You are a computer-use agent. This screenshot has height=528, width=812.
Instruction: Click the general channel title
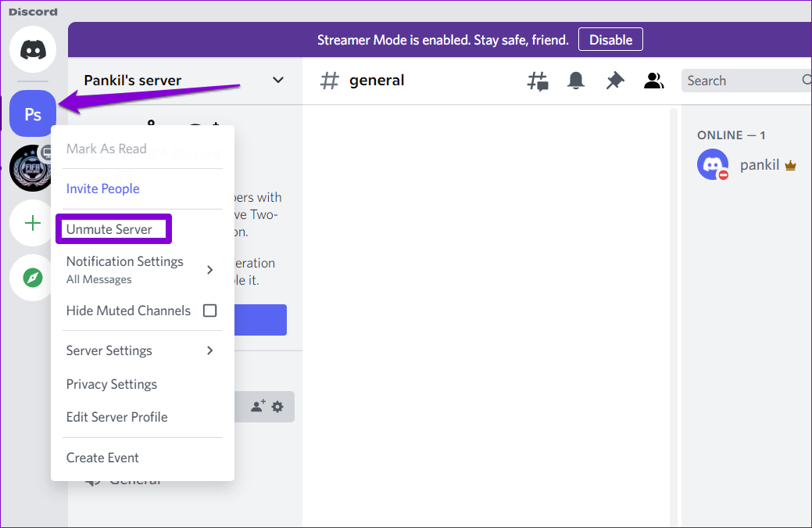377,81
